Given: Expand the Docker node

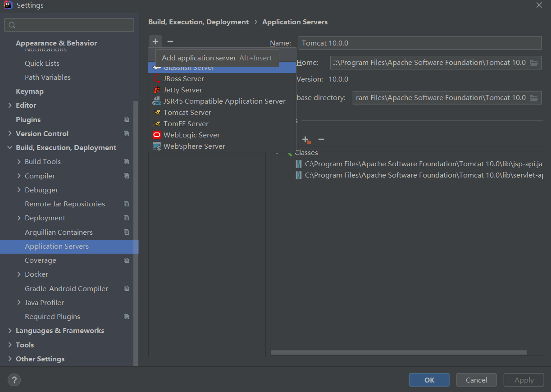Looking at the screenshot, I should pyautogui.click(x=19, y=274).
